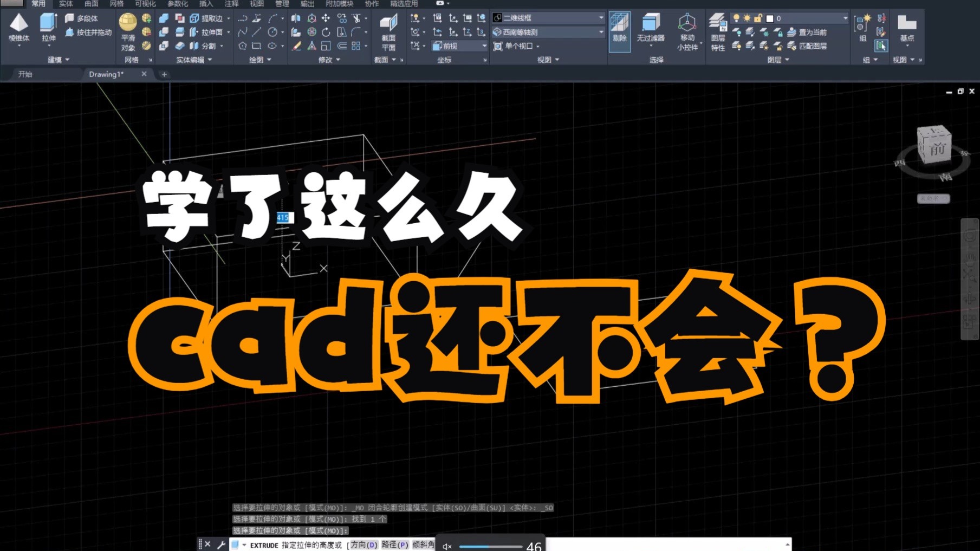Close the command line with X
Image resolution: width=980 pixels, height=551 pixels.
[208, 544]
